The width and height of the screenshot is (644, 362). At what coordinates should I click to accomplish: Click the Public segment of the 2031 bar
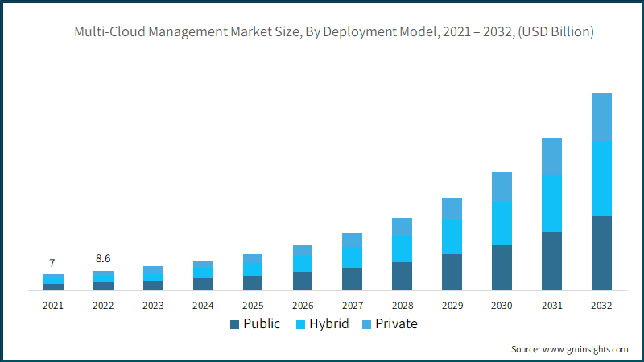[552, 261]
